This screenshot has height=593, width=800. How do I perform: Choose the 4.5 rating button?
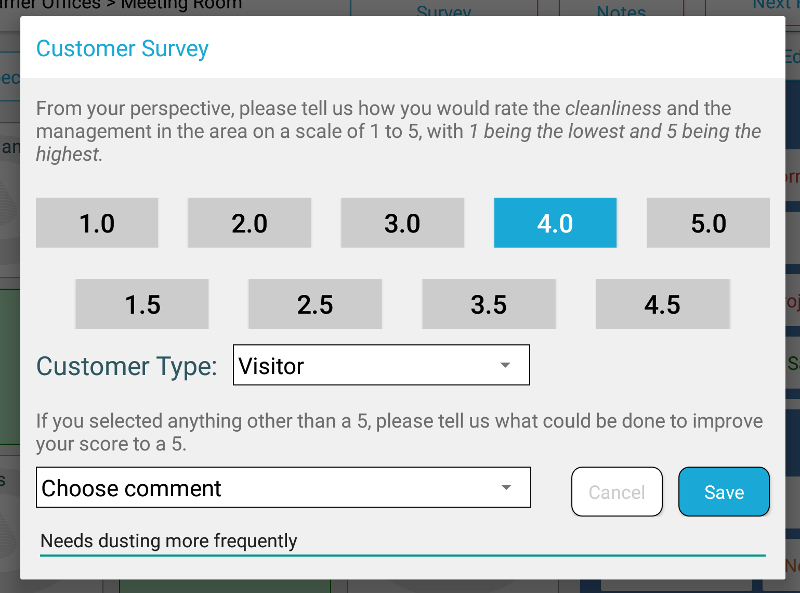(x=662, y=304)
